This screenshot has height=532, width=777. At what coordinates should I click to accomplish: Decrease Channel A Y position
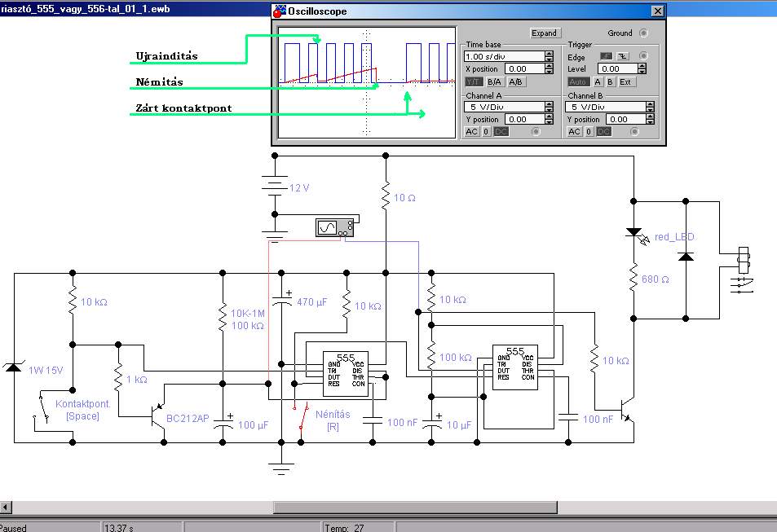pyautogui.click(x=549, y=122)
